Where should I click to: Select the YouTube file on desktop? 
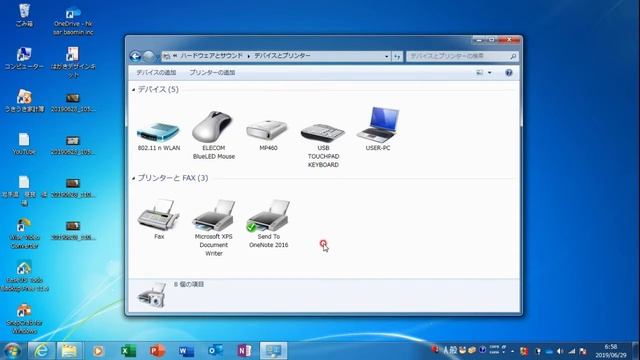[x=24, y=144]
